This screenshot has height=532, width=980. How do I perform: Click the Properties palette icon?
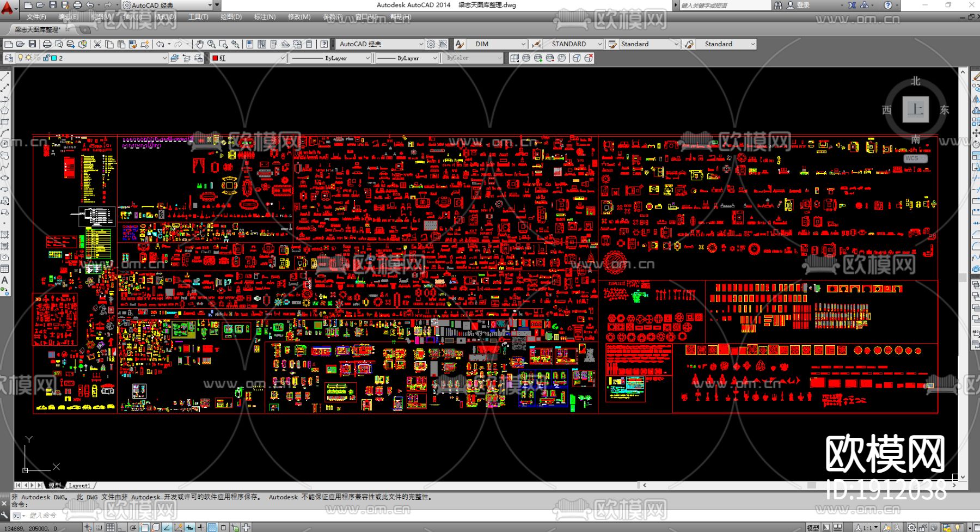250,44
